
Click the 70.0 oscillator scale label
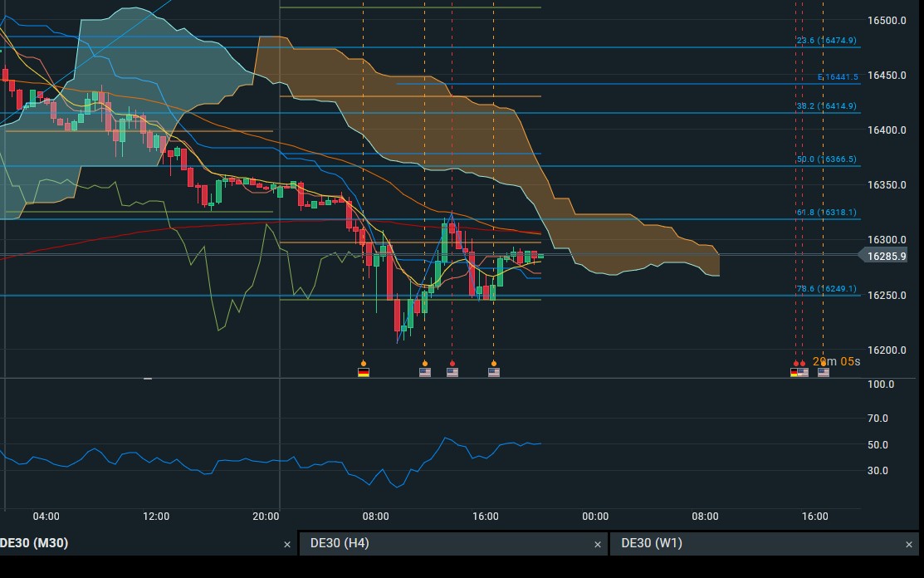point(878,419)
